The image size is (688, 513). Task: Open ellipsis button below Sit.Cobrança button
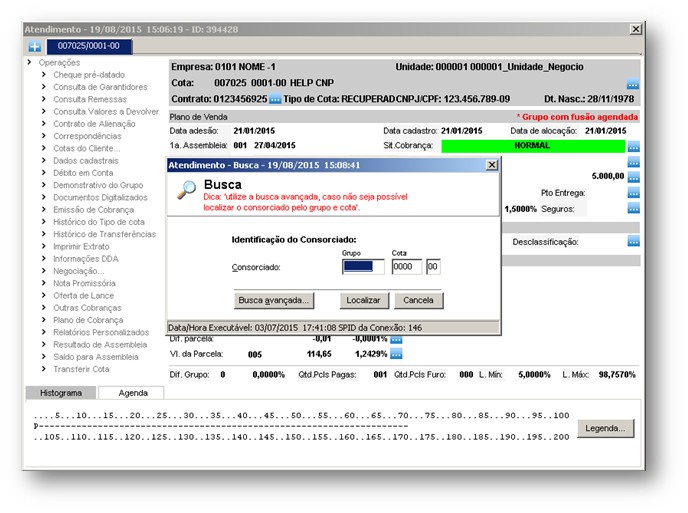634,162
